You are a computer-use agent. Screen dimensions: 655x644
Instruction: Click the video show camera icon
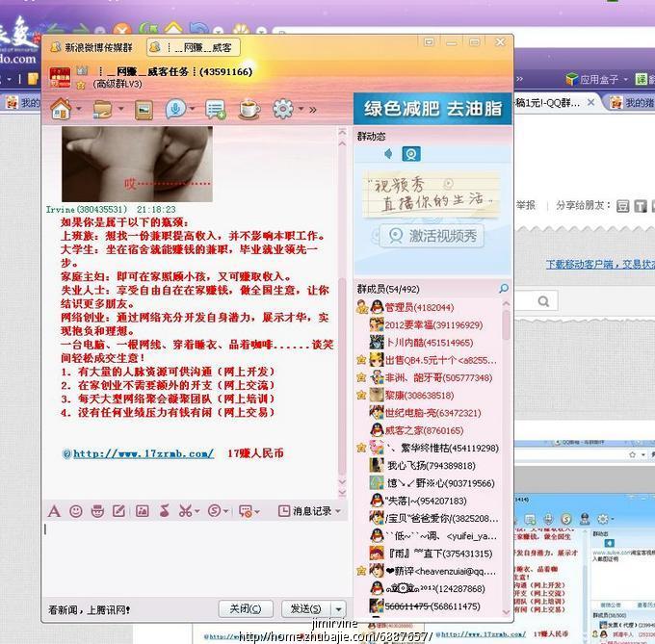pos(411,154)
